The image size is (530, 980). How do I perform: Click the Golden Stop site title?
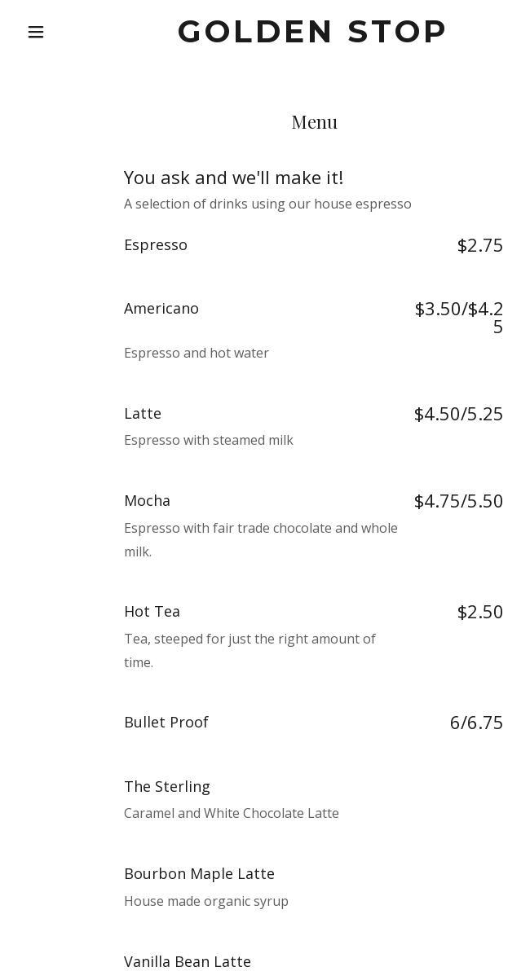click(312, 32)
